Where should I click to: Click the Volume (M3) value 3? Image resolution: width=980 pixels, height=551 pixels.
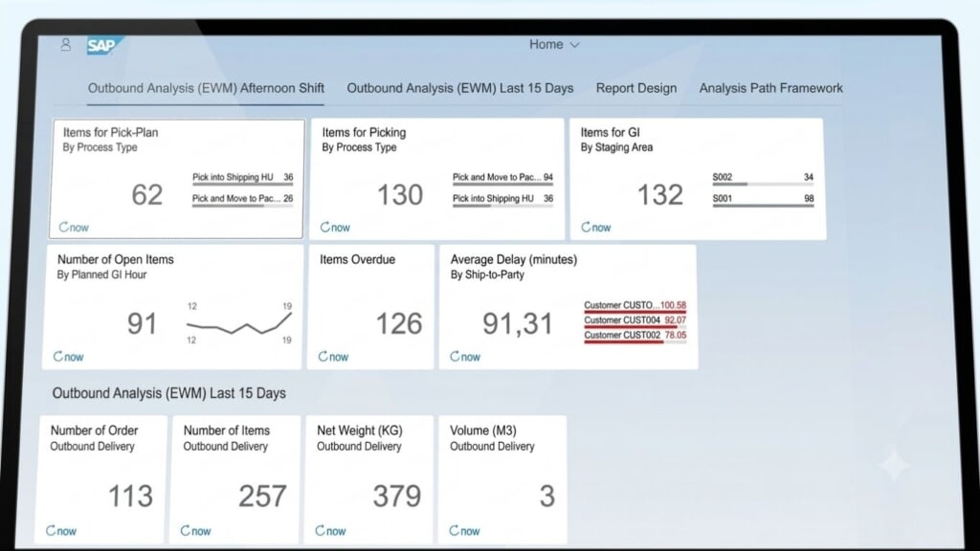point(546,496)
